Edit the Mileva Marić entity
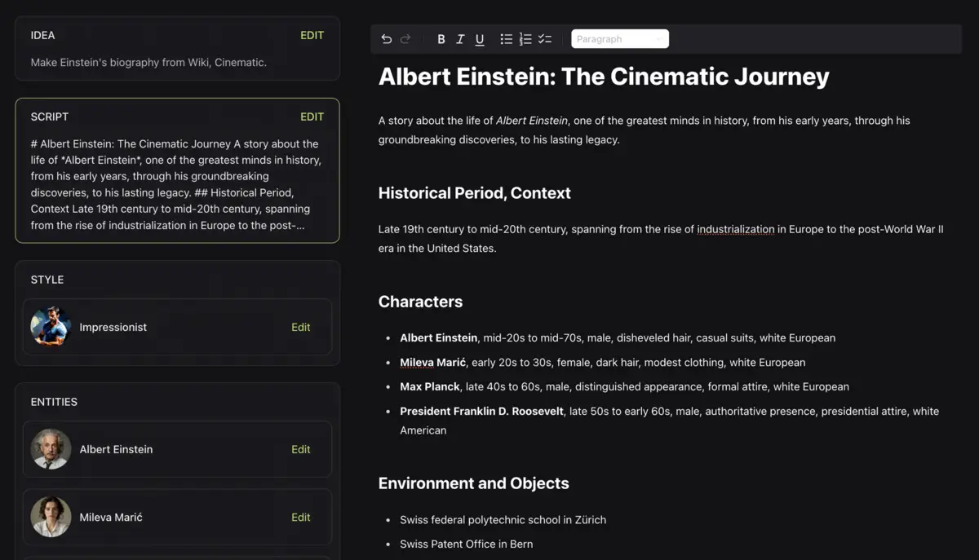 pyautogui.click(x=301, y=517)
